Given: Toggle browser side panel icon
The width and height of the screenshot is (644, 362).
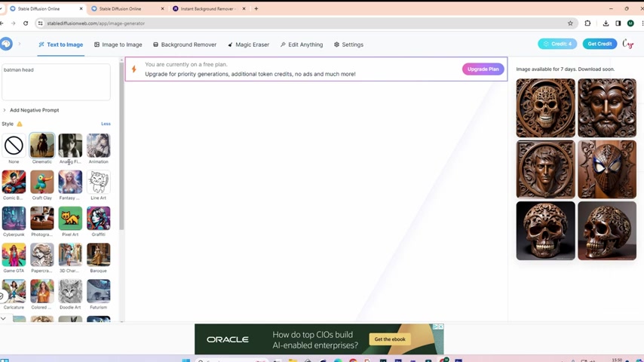Looking at the screenshot, I should tap(618, 23).
